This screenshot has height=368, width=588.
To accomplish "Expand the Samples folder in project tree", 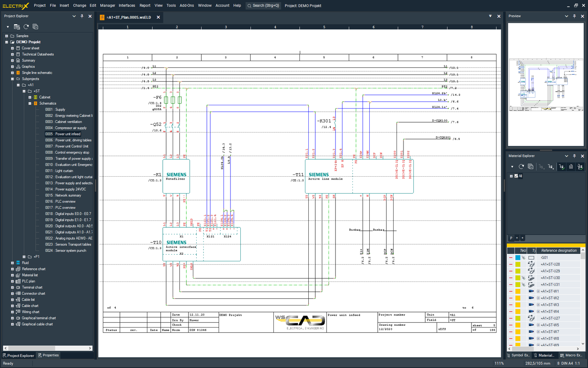I will pyautogui.click(x=7, y=36).
